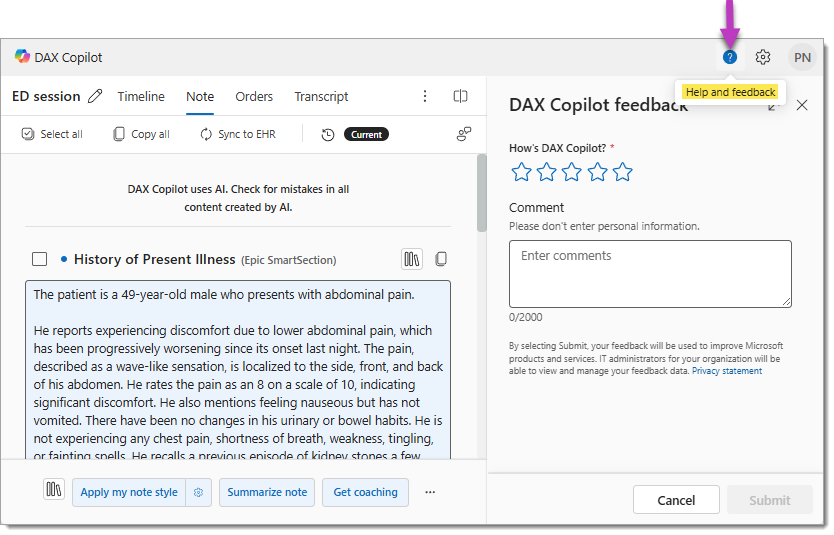Rate DAX Copilot five stars
Viewport: 834px width, 535px height.
click(622, 172)
